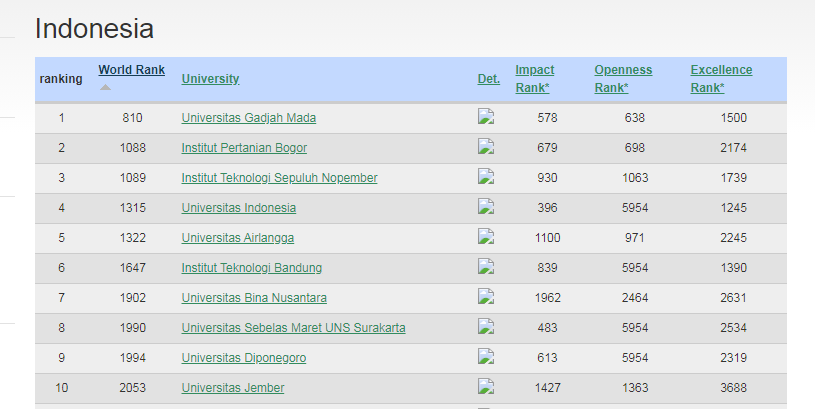Sort by Impact Rank column
Viewport: 815px width, 409px height.
(x=534, y=78)
